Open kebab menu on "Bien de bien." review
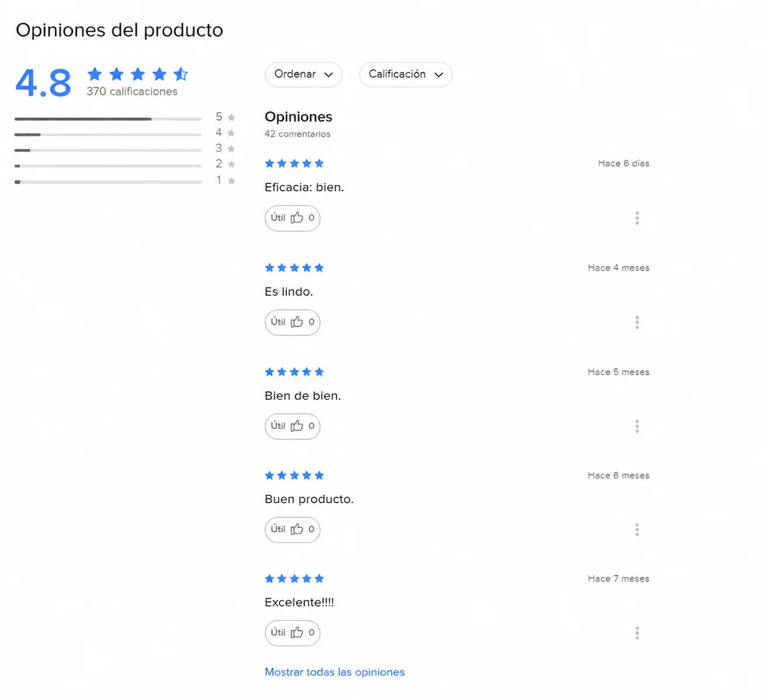This screenshot has width=767, height=700. [x=637, y=427]
